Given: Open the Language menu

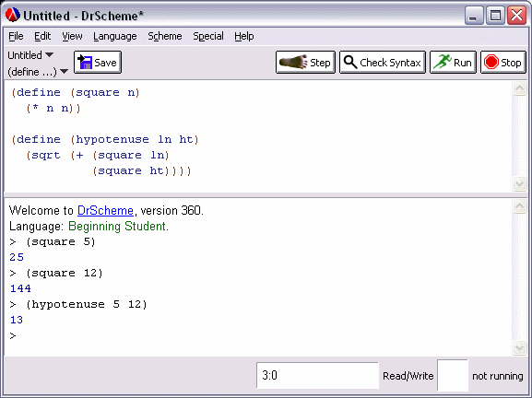Looking at the screenshot, I should (x=115, y=36).
